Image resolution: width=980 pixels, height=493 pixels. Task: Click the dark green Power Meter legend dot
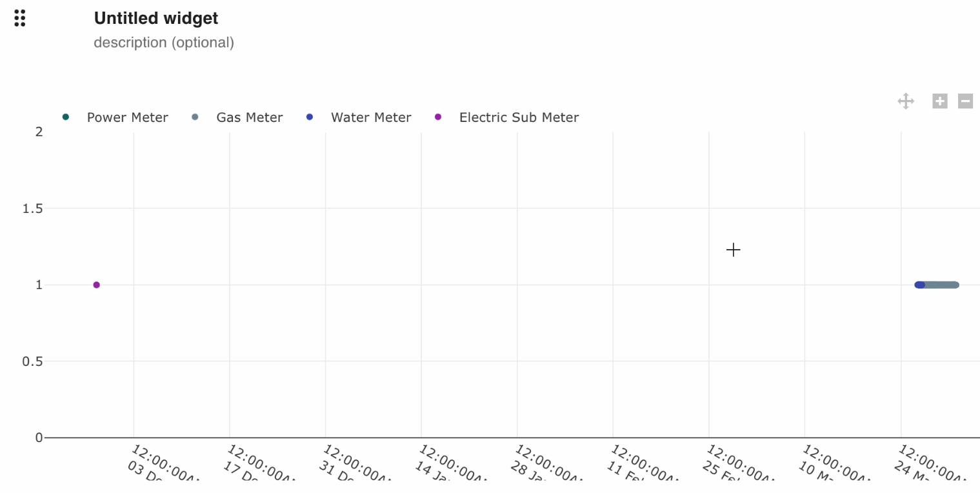pos(66,117)
